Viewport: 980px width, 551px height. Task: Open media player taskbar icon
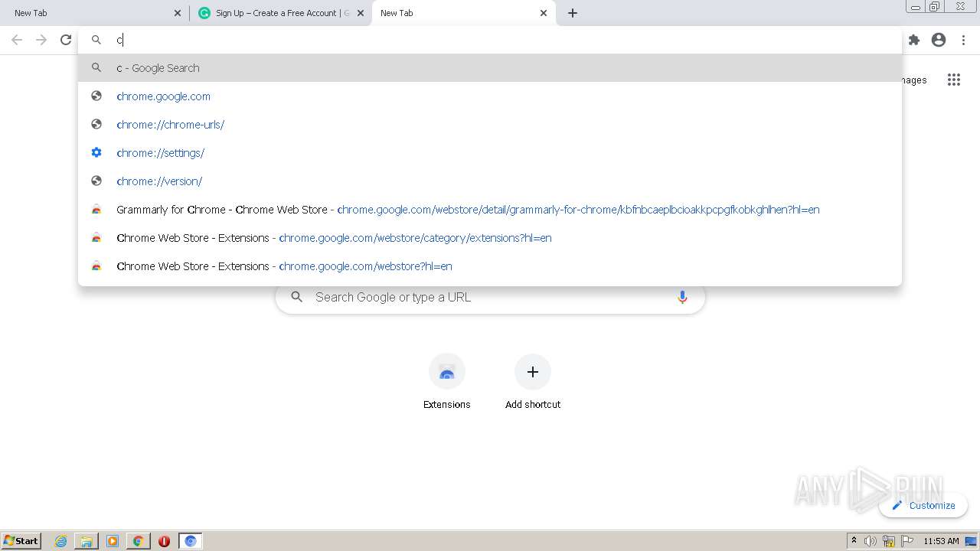pyautogui.click(x=113, y=541)
